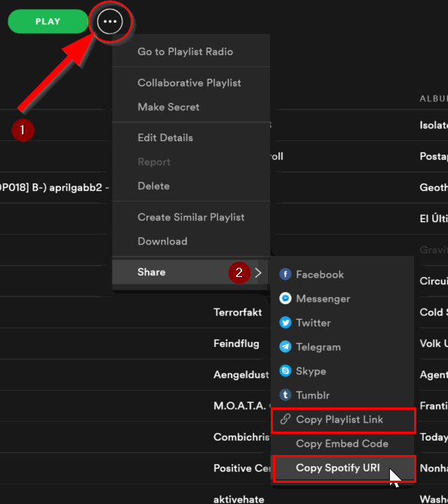Expand the Share submenu chevron
The height and width of the screenshot is (504, 448).
point(258,272)
